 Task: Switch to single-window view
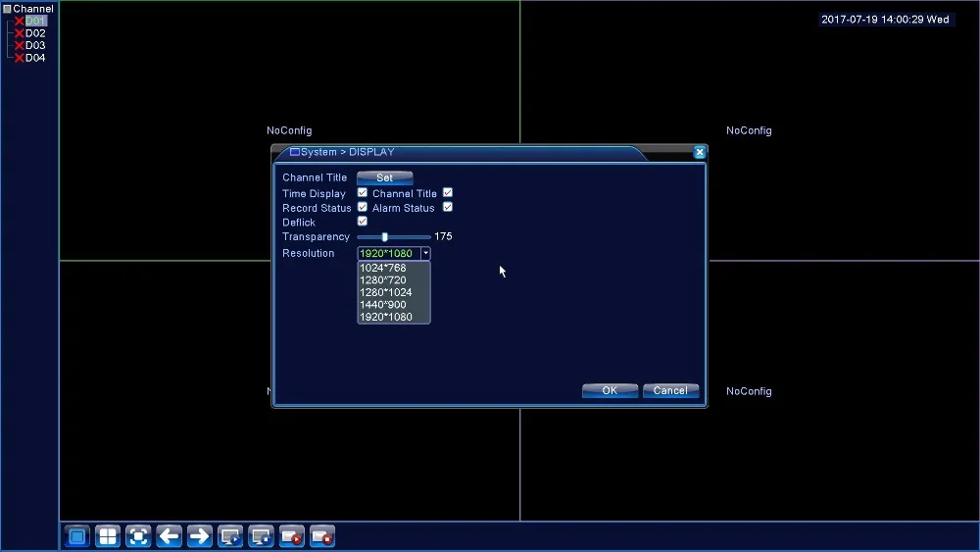point(77,536)
